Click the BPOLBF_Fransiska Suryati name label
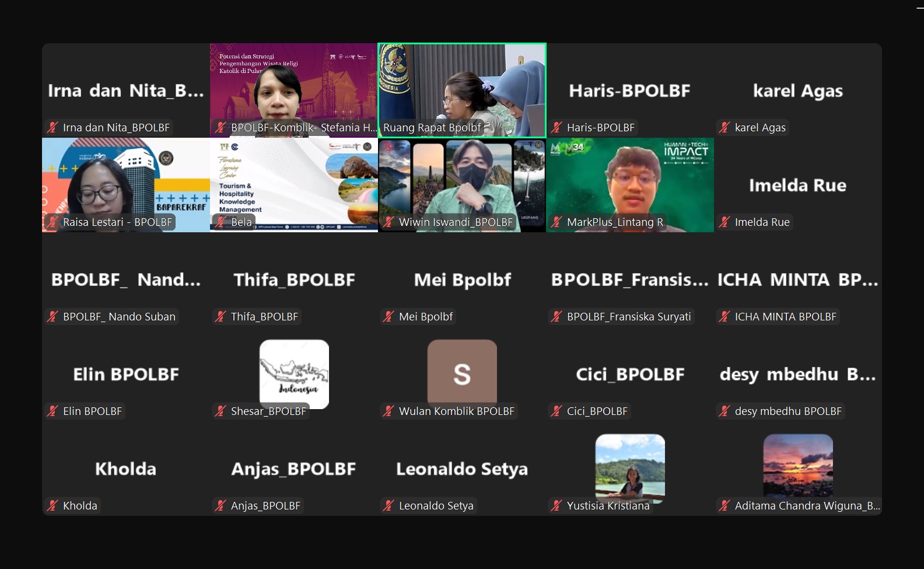The image size is (924, 569). pos(629,316)
